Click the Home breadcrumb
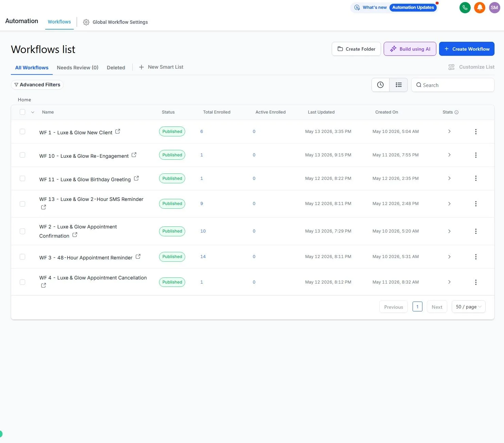The width and height of the screenshot is (504, 443). point(24,100)
